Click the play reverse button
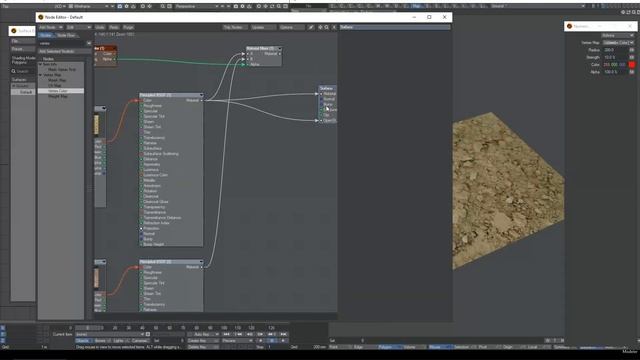 [260, 341]
